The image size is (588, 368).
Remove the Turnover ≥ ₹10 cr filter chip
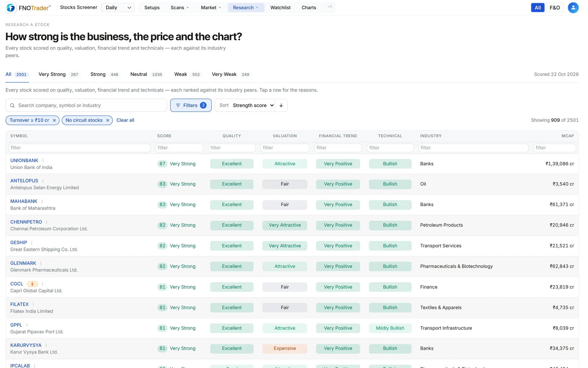coord(54,120)
